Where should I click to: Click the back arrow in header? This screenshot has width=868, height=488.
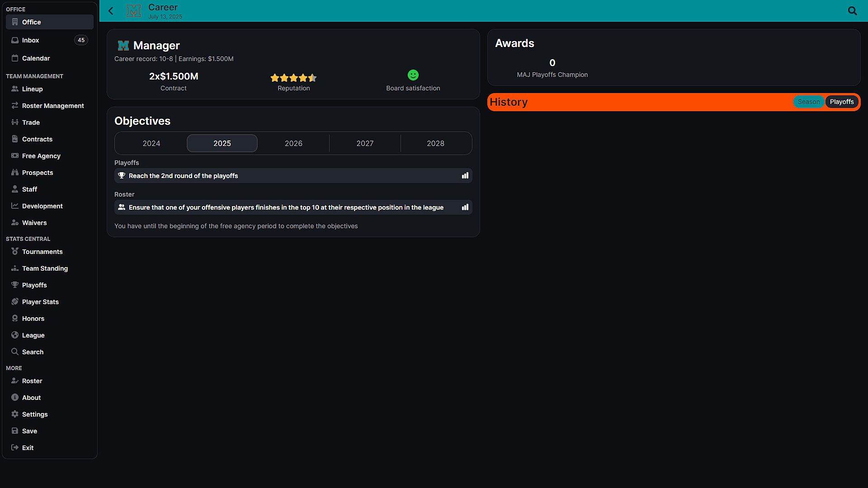coord(111,11)
